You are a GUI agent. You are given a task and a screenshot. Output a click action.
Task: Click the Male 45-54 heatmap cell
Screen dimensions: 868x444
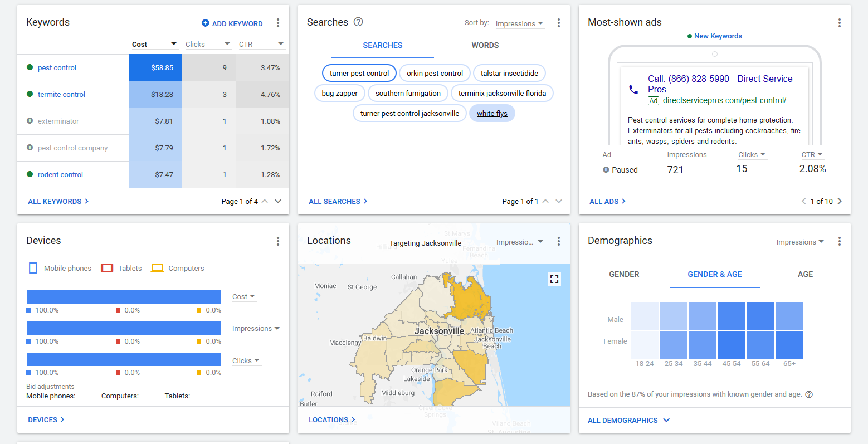(732, 316)
